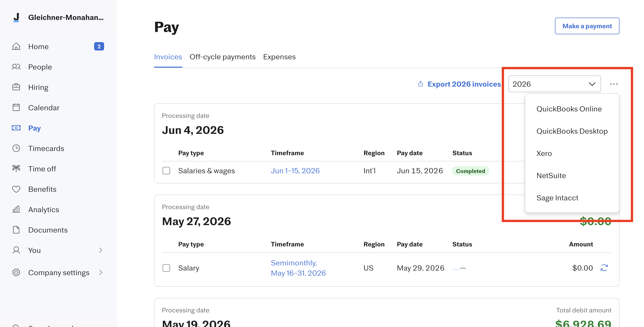Choose NetSuite in the export menu

(x=551, y=176)
